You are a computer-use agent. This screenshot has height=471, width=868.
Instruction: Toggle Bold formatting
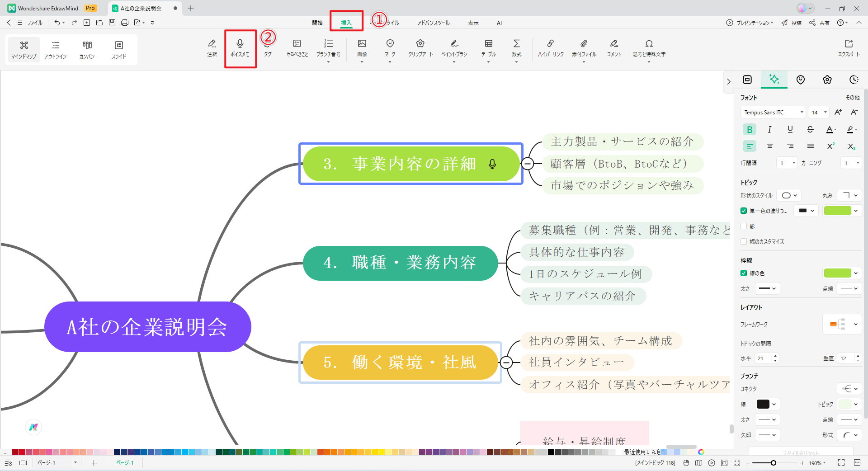click(x=750, y=130)
